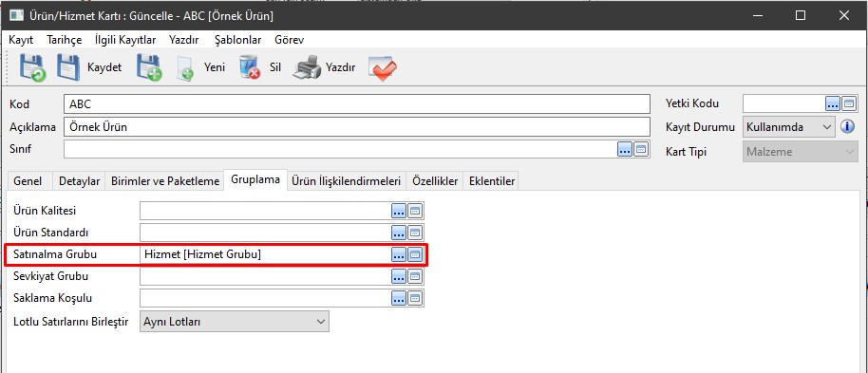This screenshot has width=868, height=373.
Task: Open the Kart Tipi combo box
Action: click(x=801, y=152)
